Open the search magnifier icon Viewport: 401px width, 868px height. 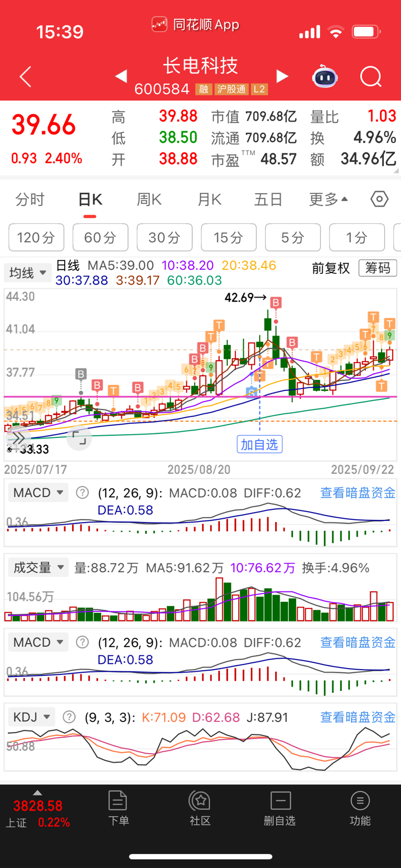[371, 77]
